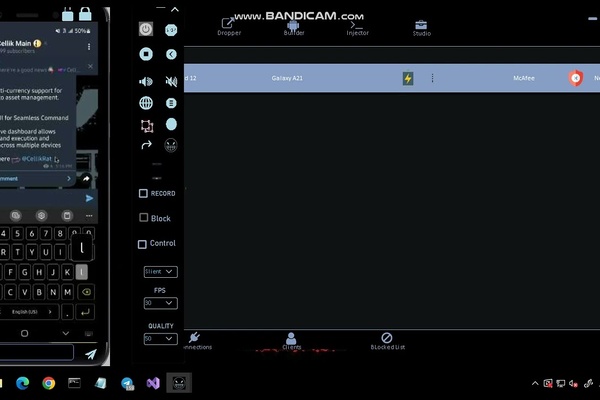600x400 pixels.
Task: Click the curved forward arrow icon
Action: [147, 145]
